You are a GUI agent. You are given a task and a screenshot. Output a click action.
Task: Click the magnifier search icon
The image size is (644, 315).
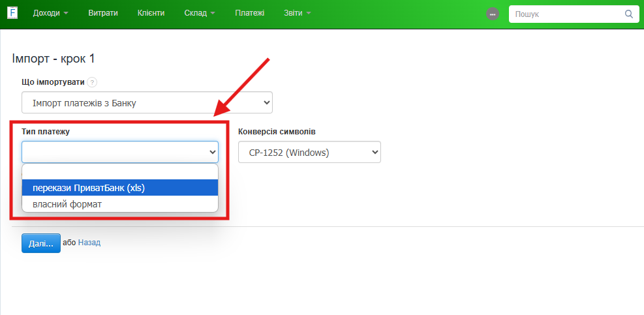point(628,14)
